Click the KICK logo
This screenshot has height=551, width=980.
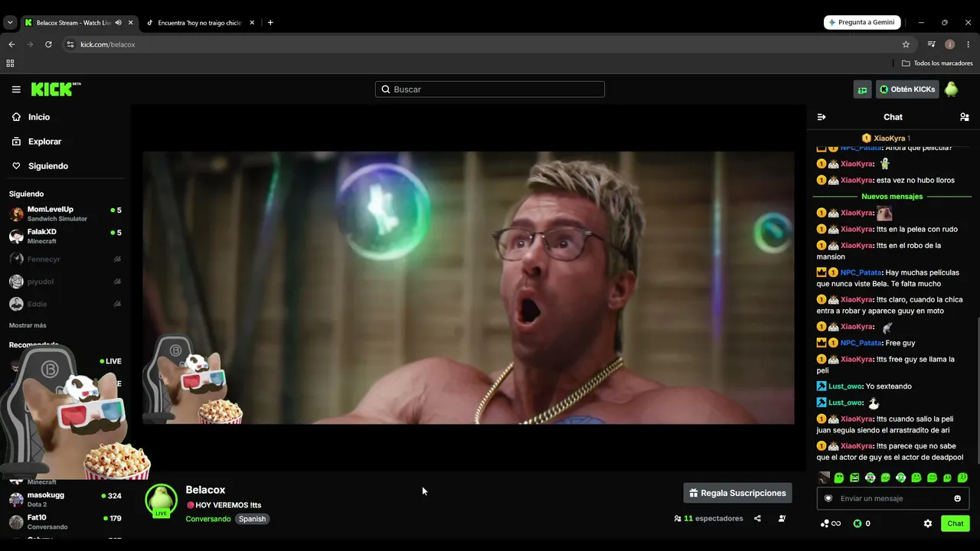point(56,90)
